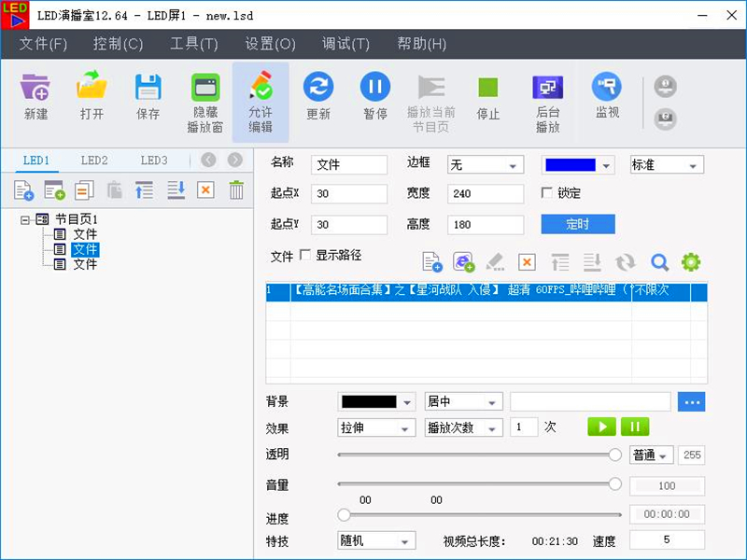Toggle 允许编辑 edit mode
Viewport: 747px width, 560px height.
[261, 96]
